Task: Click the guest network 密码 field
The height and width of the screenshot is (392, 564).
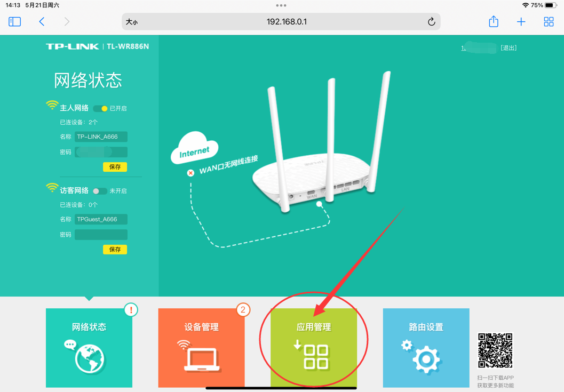Action: 101,235
